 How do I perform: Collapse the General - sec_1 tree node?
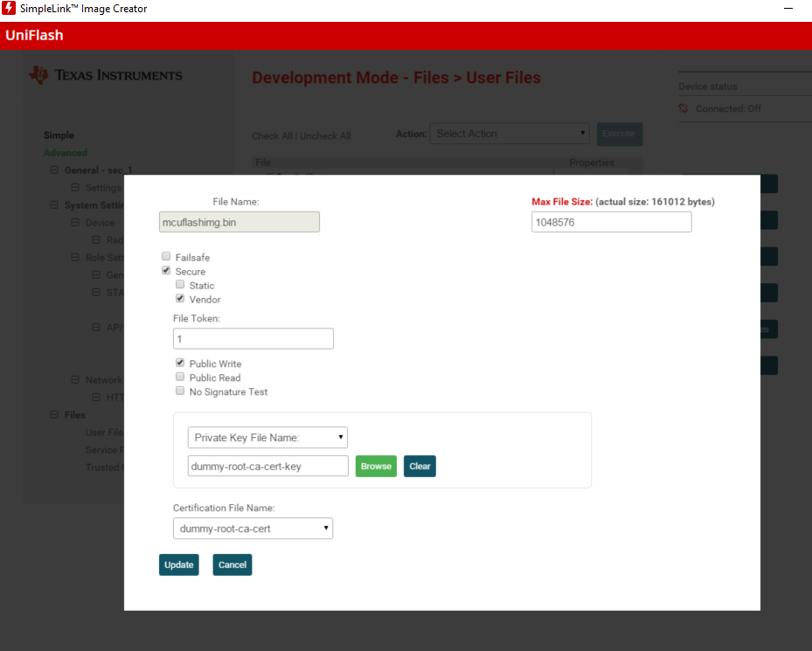pos(54,170)
